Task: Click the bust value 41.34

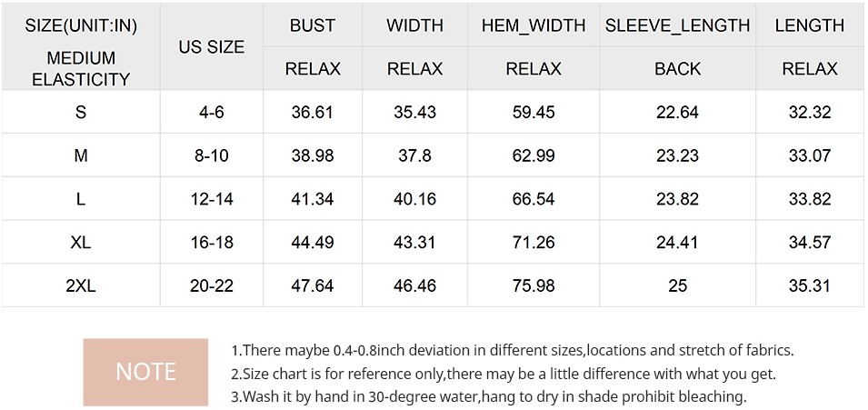Action: point(313,199)
